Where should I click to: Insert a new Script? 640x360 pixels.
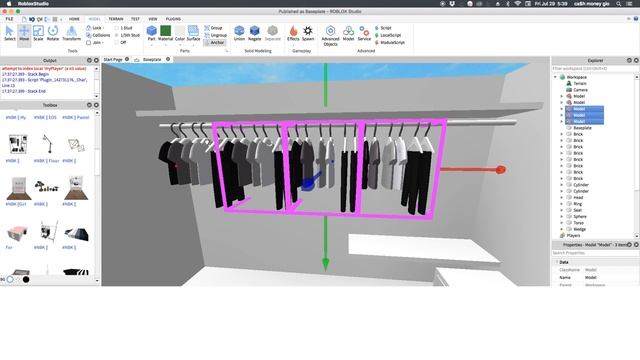[383, 28]
